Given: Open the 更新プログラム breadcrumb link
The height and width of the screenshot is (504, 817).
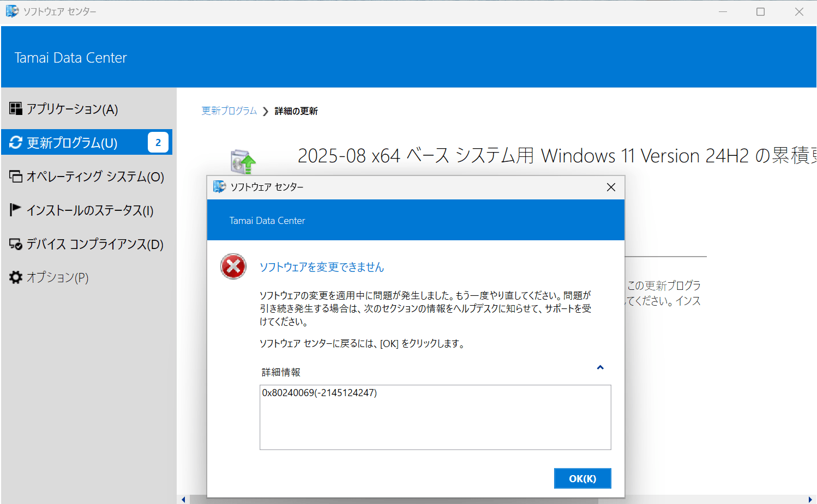Looking at the screenshot, I should coord(229,111).
